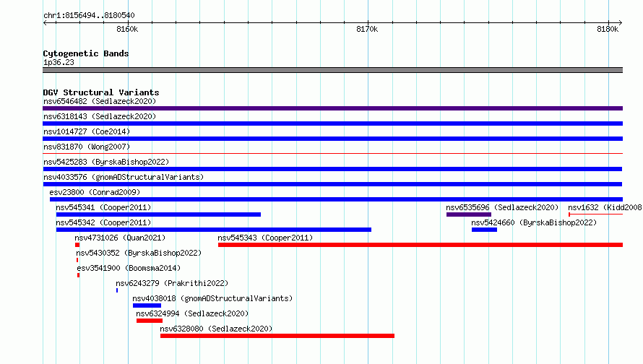Open nsv1014727 (Coe2014) variant label
This screenshot has height=364, width=643.
[87, 131]
